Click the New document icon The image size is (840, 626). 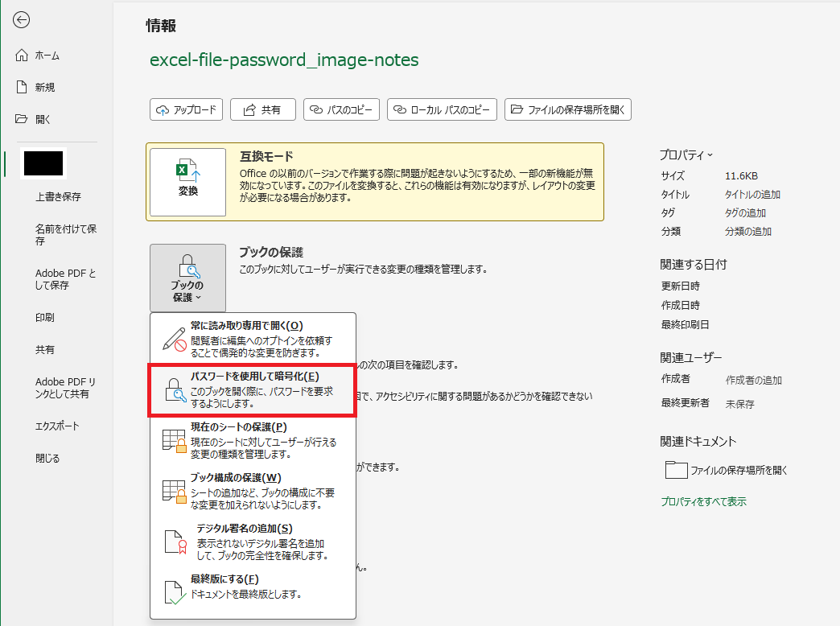click(x=22, y=87)
